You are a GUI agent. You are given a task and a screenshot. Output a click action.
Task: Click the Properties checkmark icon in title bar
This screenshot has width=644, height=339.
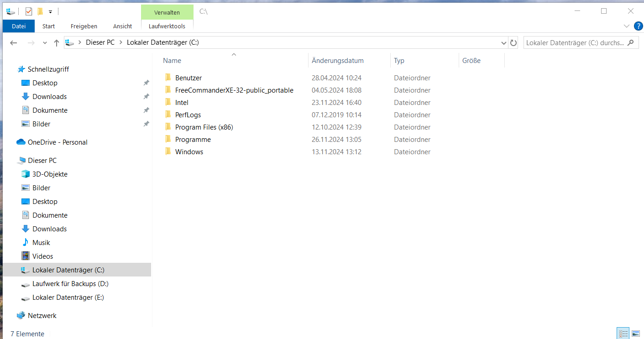coord(29,11)
